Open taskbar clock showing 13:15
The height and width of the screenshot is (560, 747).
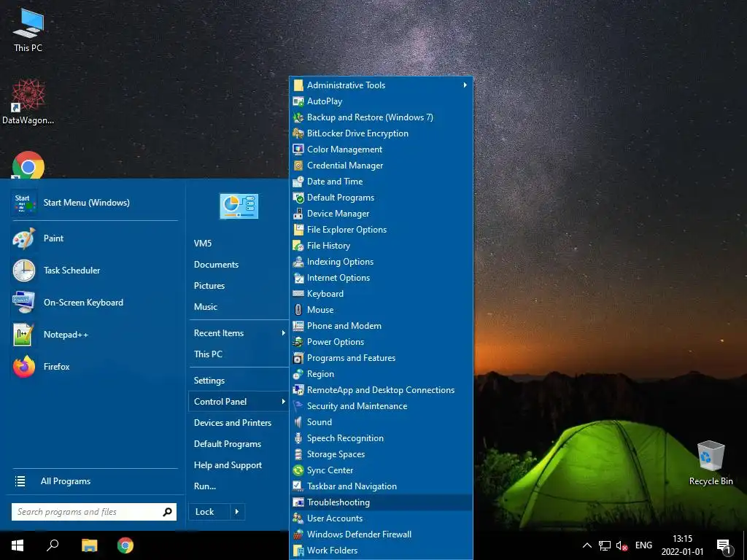click(682, 545)
